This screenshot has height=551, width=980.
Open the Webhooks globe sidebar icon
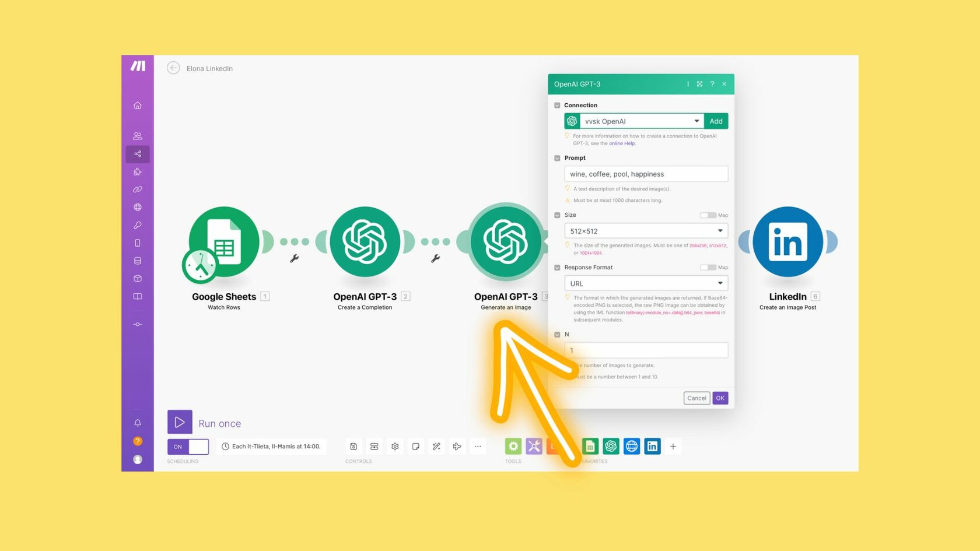pyautogui.click(x=138, y=207)
